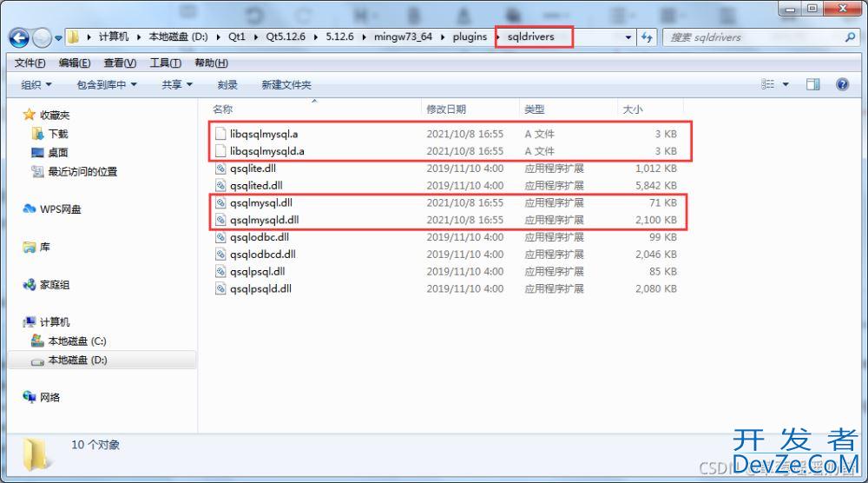
Task: Open 最近访问的位置 in navigation pane
Action: point(82,172)
